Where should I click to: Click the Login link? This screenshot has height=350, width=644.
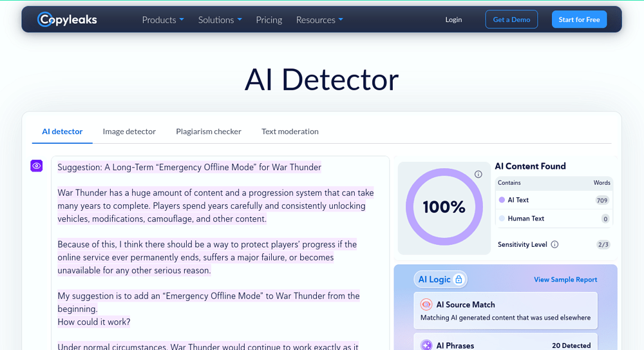453,20
